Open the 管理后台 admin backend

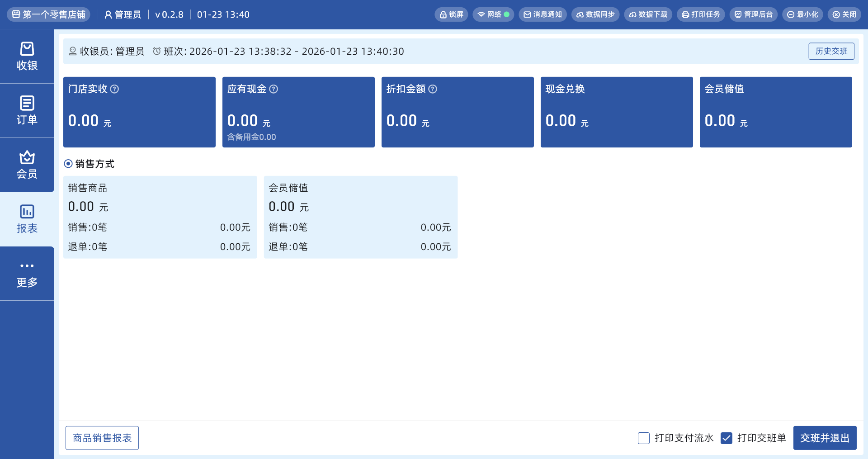[x=754, y=14]
